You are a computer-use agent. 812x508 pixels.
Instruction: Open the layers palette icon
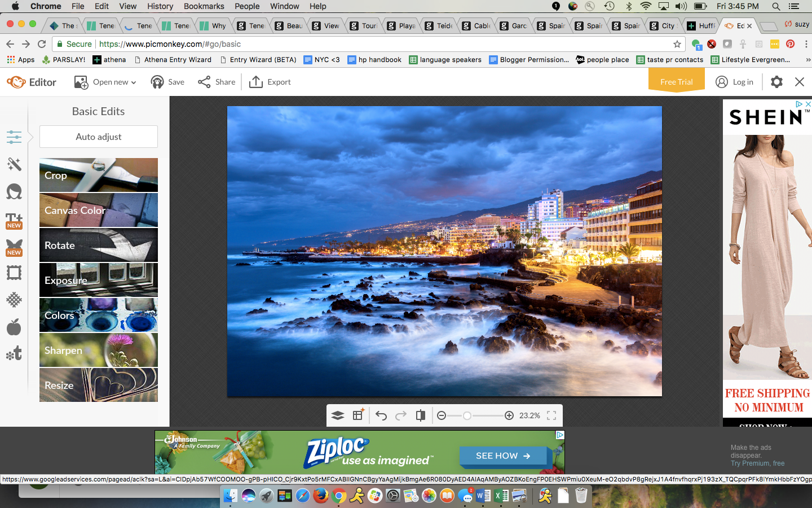(x=338, y=416)
